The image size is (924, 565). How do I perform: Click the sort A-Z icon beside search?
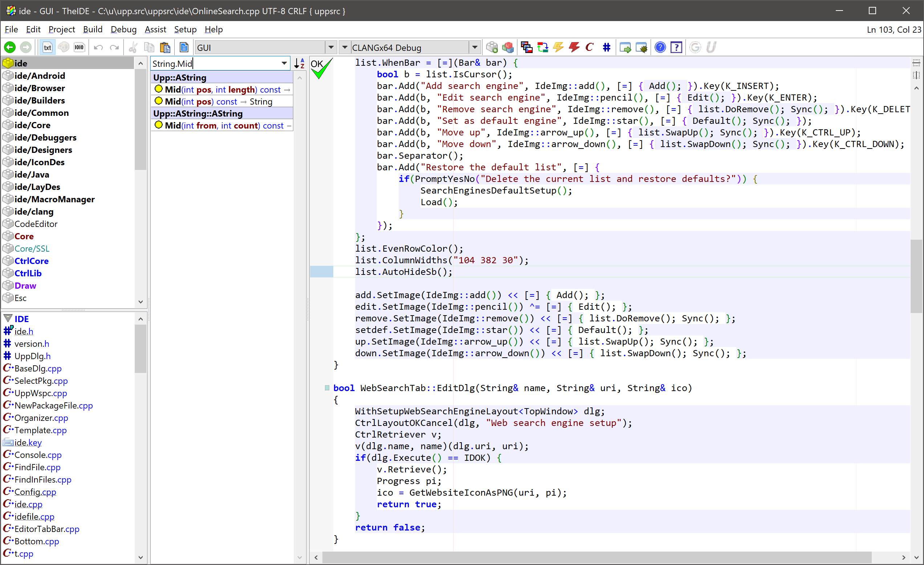coord(299,64)
